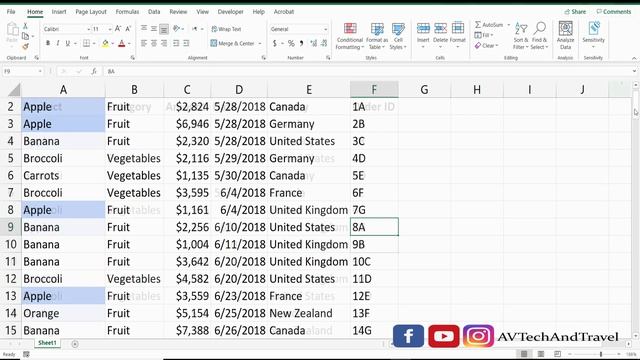Apply red Font Color A
Viewport: 640px width, 360px height.
[x=122, y=43]
